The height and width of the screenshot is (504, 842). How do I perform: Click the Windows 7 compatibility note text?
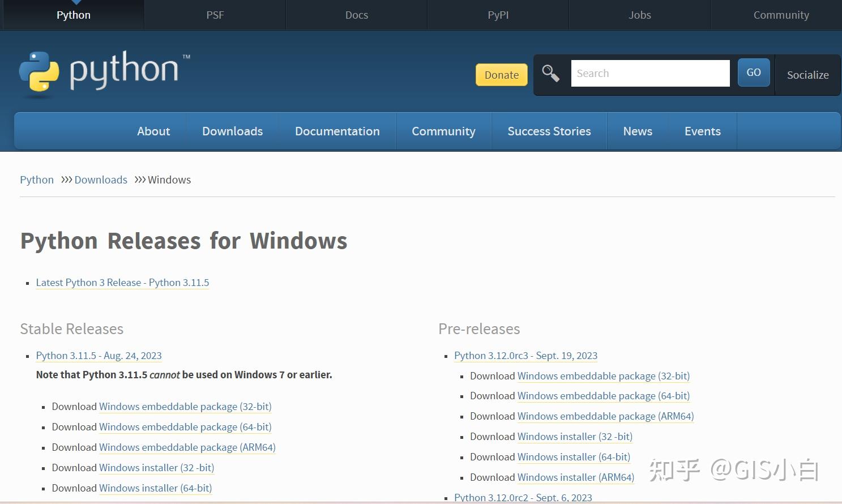pos(184,375)
